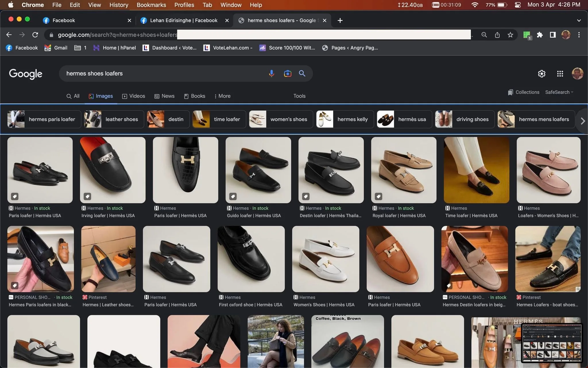Open Google account profile picture

pos(577,74)
